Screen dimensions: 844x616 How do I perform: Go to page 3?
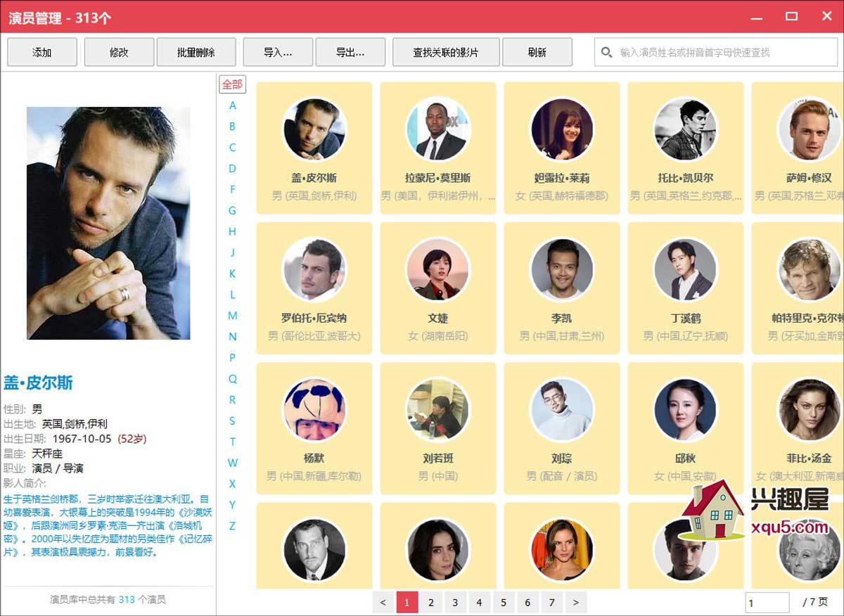pos(455,603)
